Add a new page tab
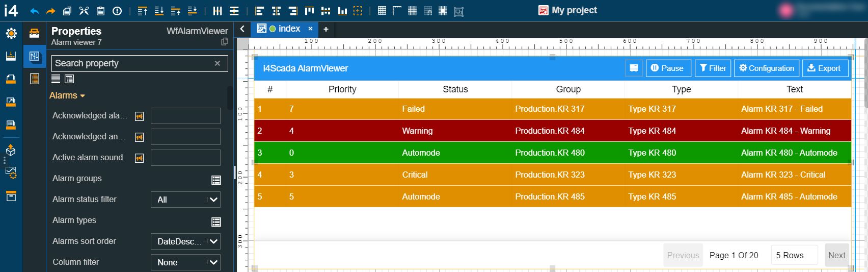The image size is (868, 272). pos(326,29)
